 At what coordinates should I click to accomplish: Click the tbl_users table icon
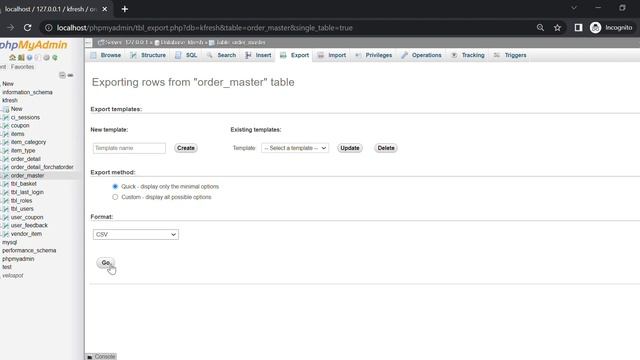tap(6, 209)
